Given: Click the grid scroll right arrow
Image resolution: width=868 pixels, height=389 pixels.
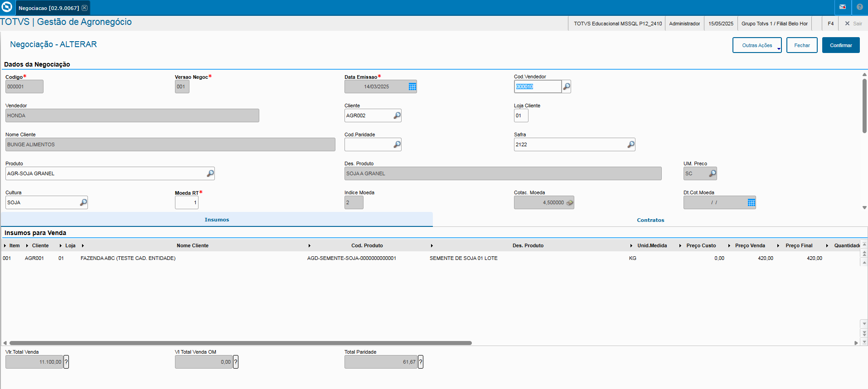Looking at the screenshot, I should click(856, 343).
